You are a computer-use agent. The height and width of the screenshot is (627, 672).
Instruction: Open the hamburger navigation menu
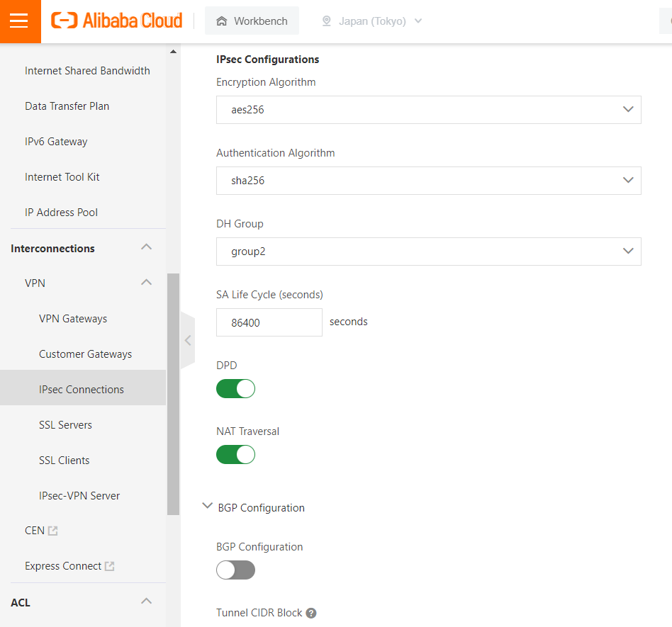[20, 21]
